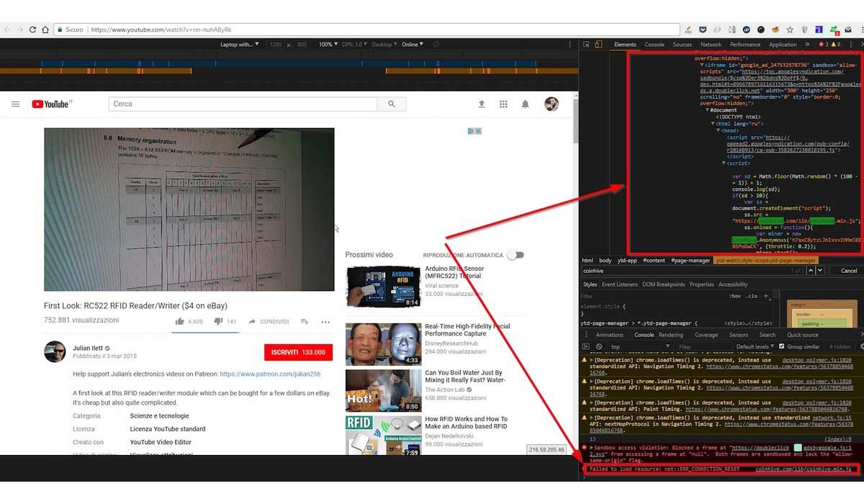Switch to the Performance tab
864x504 pixels.
click(x=745, y=45)
